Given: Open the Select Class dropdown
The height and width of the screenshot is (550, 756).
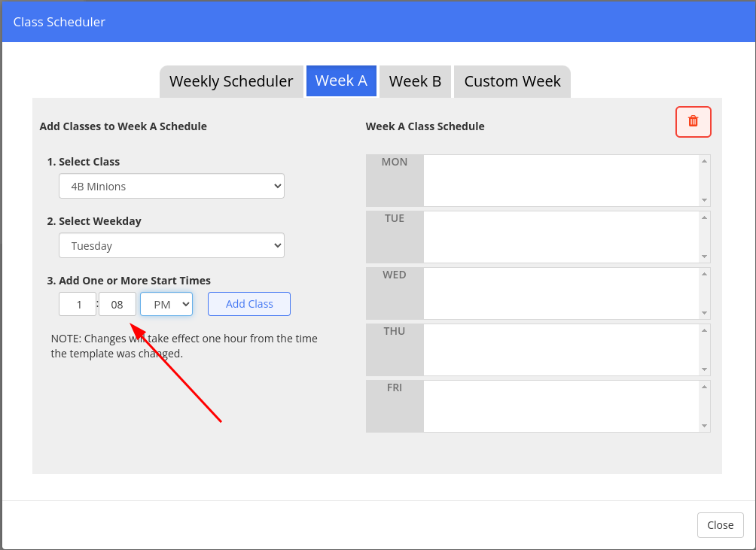Looking at the screenshot, I should click(x=172, y=186).
